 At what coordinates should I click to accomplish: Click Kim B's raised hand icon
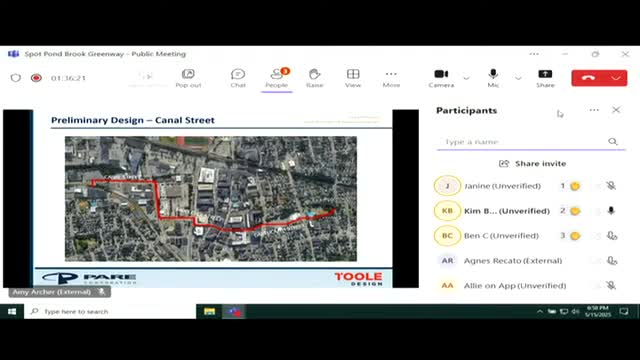(x=575, y=211)
